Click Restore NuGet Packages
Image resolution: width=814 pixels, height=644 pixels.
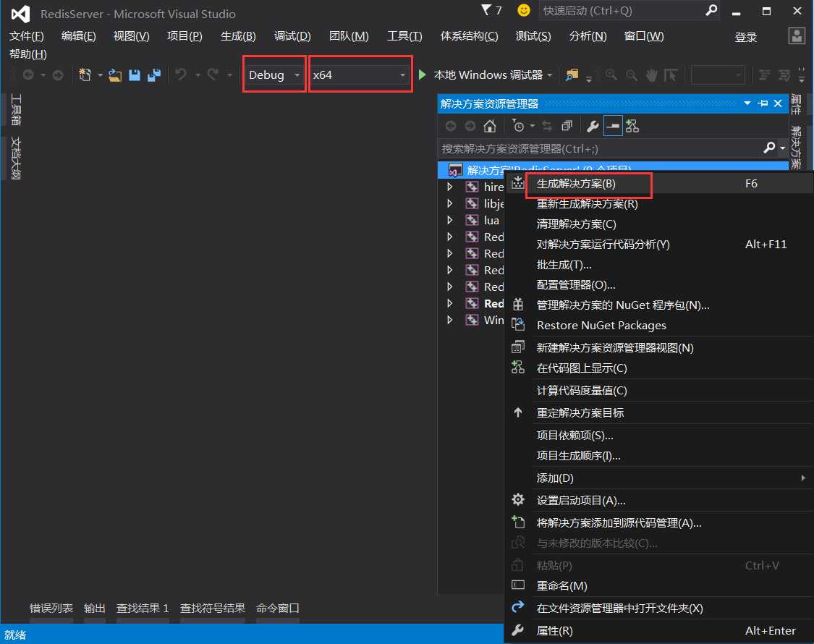click(659, 326)
